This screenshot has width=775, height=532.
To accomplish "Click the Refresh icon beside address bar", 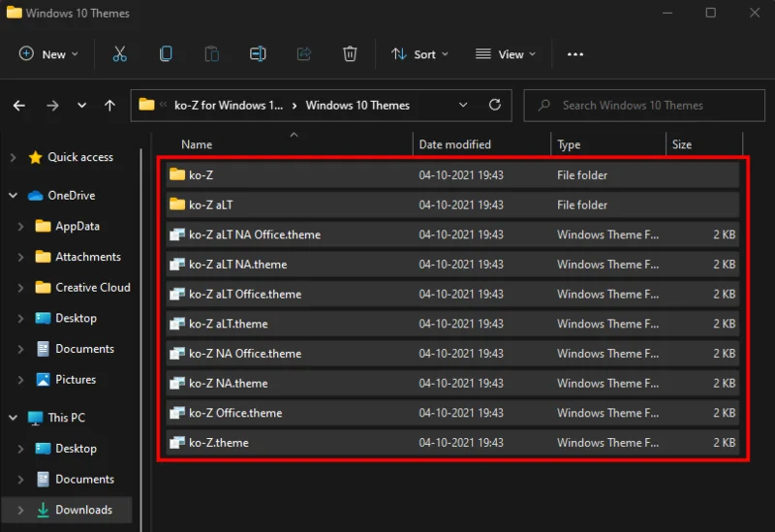I will click(x=494, y=105).
